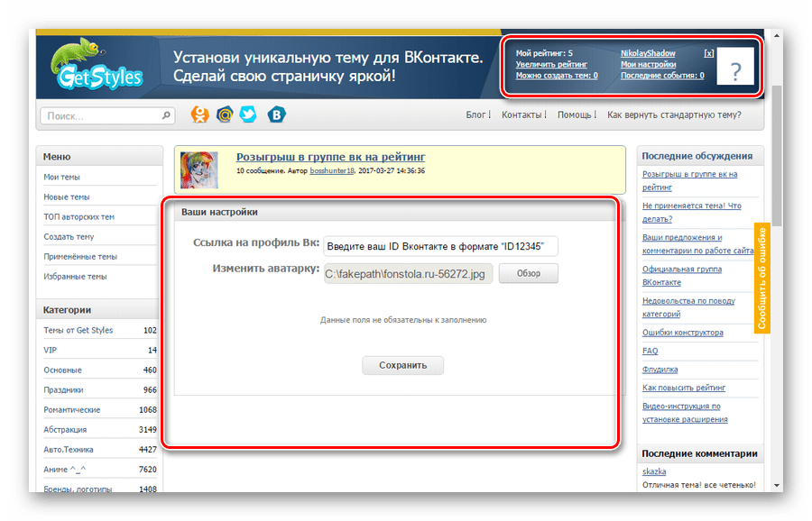
Task: Click the Мой рейтинг: 5 text
Action: pos(544,53)
